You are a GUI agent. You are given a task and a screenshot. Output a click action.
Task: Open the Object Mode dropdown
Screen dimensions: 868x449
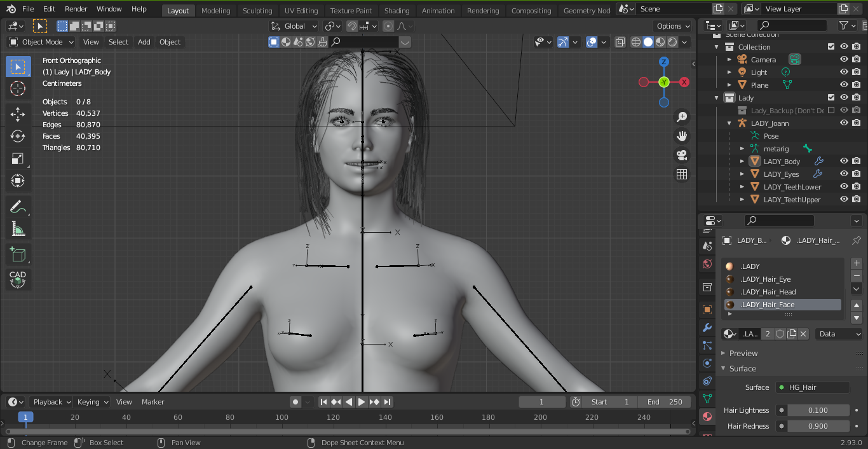coord(41,42)
